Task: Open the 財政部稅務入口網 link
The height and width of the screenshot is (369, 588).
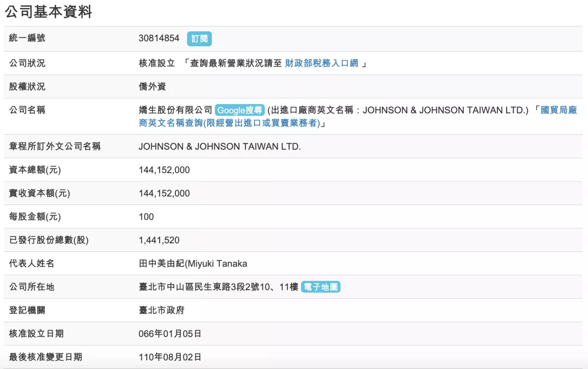Action: pyautogui.click(x=322, y=63)
